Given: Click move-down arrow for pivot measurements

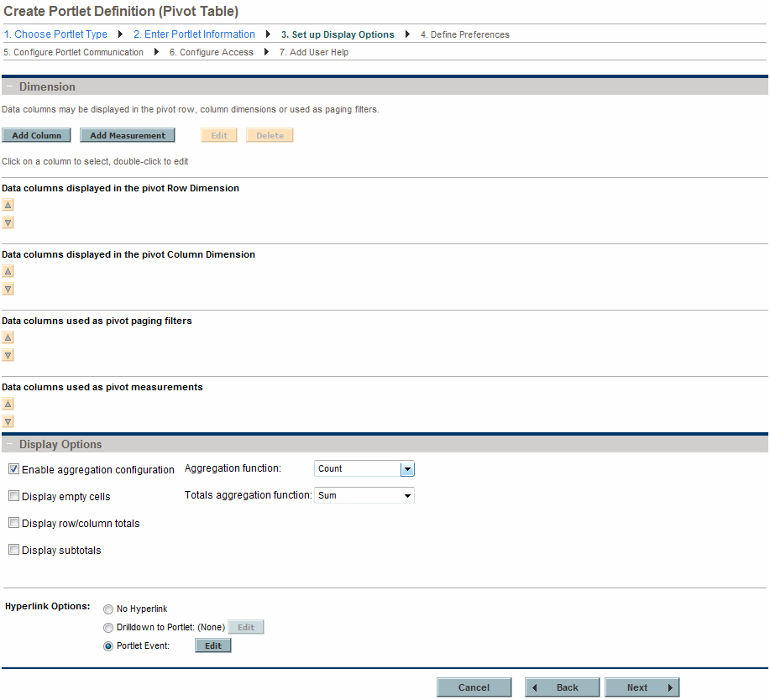Looking at the screenshot, I should click(8, 422).
